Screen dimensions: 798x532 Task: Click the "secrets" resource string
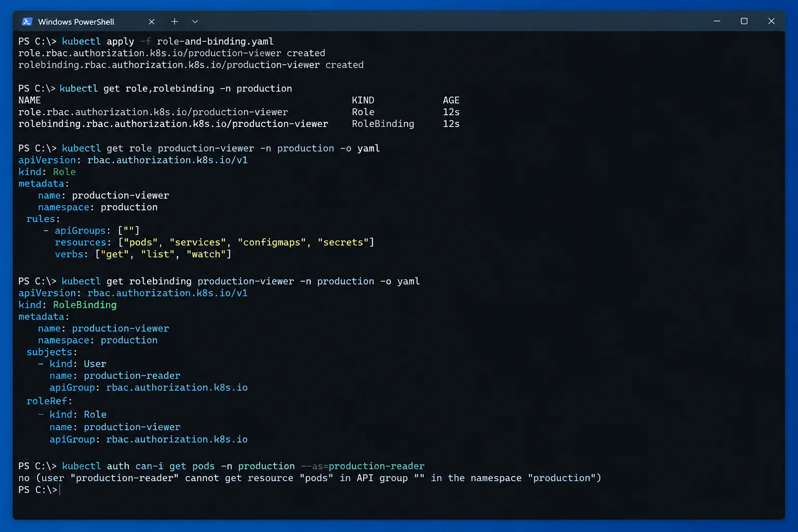click(x=343, y=242)
